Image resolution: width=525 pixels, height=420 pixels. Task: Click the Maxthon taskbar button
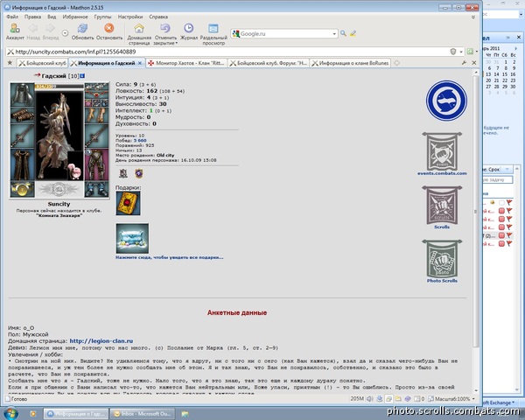76,414
